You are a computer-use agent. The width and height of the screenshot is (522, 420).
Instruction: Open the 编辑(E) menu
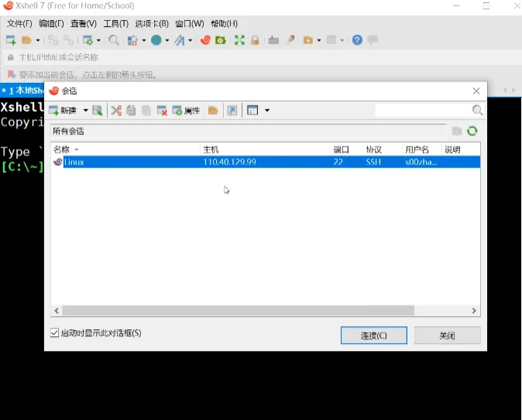(51, 24)
